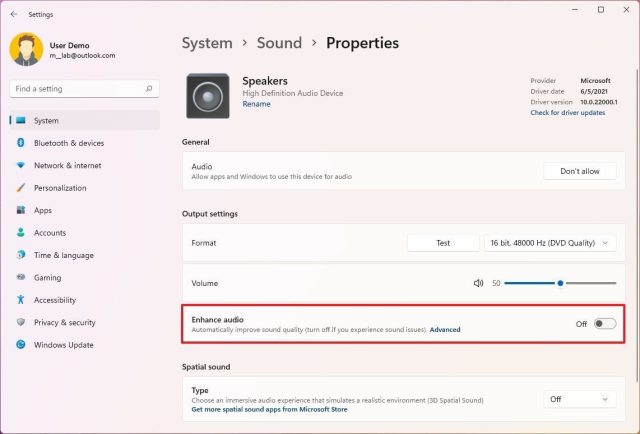Click the Network wifi icon in sidebar
This screenshot has height=434, width=640.
coord(21,165)
